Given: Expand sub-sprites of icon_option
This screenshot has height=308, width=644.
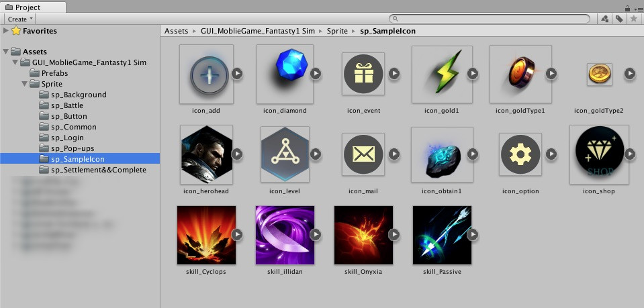Looking at the screenshot, I should click(x=551, y=154).
